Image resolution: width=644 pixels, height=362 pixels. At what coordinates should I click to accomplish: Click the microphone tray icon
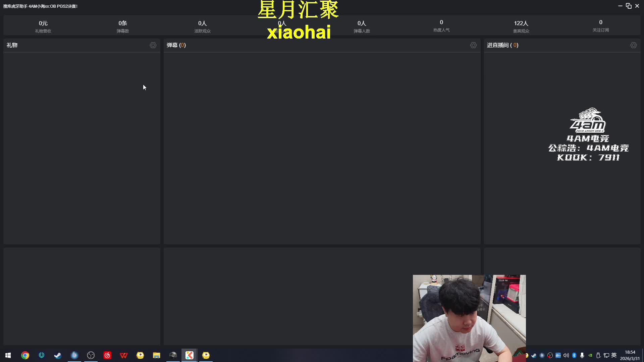582,355
